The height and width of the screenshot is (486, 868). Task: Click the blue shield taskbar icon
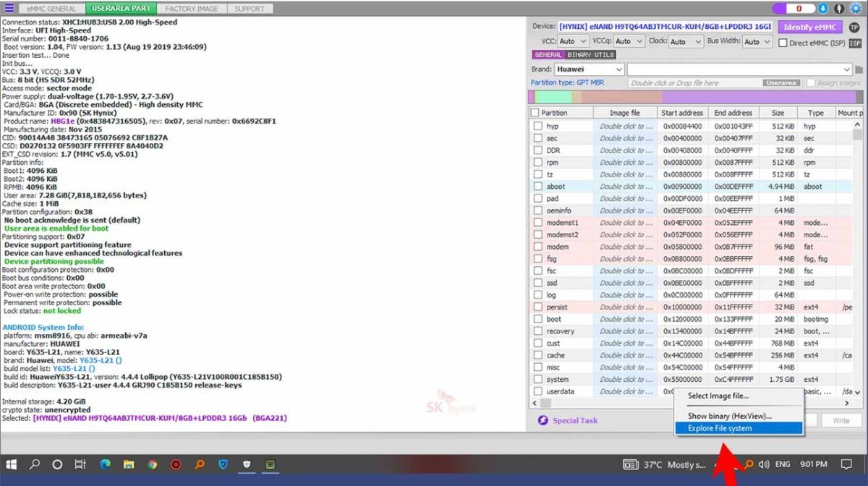(223, 464)
